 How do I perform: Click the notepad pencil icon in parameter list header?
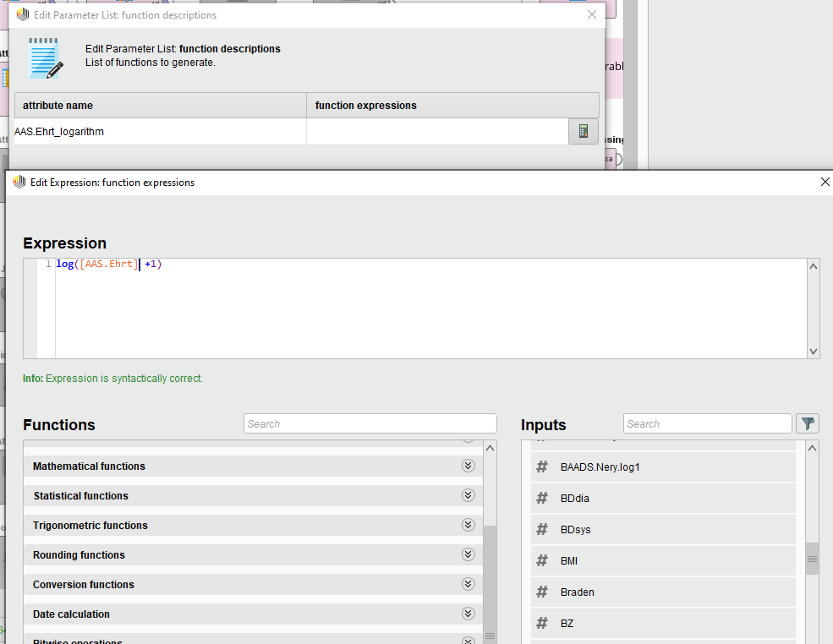46,58
